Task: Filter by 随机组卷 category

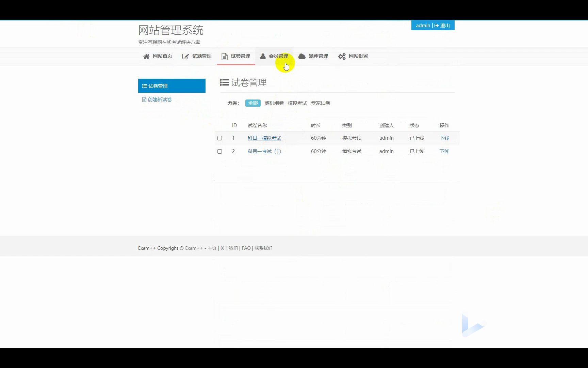Action: click(x=274, y=103)
